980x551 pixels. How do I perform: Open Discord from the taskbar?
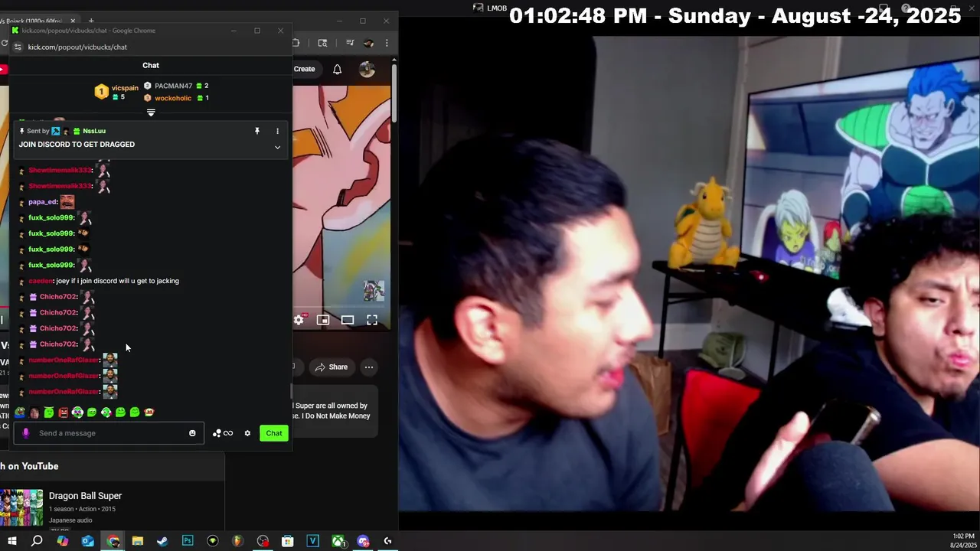(363, 541)
